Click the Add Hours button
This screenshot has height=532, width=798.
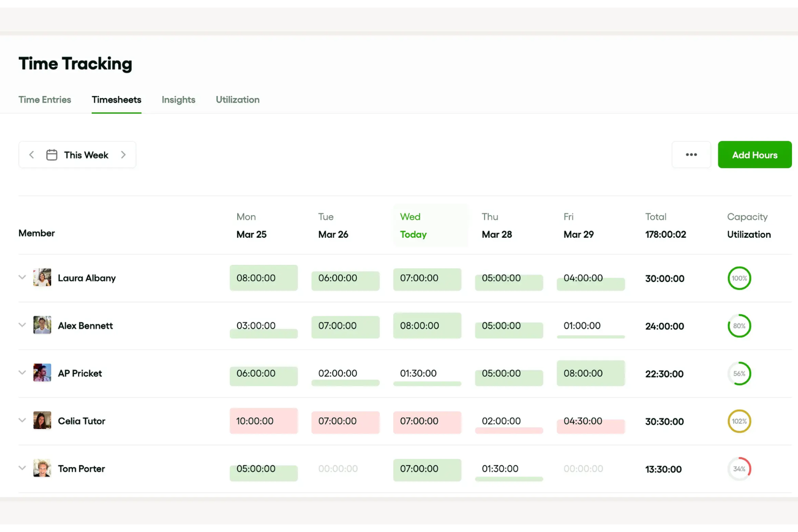[x=755, y=155]
